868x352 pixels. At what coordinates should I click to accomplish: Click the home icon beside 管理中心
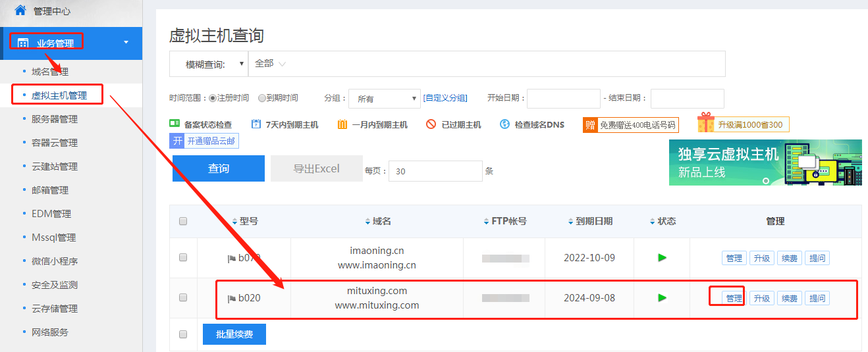(20, 11)
